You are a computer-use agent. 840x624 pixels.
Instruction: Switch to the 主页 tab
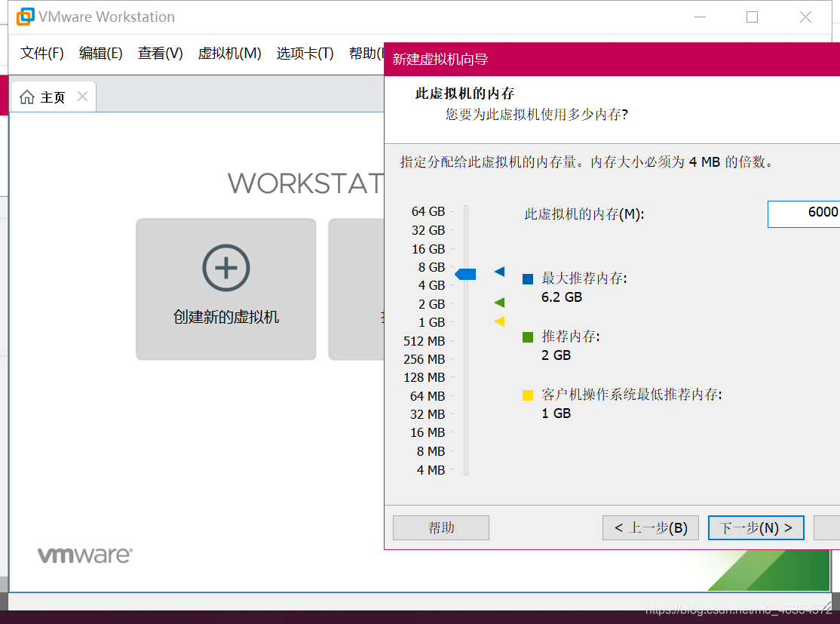(x=53, y=97)
